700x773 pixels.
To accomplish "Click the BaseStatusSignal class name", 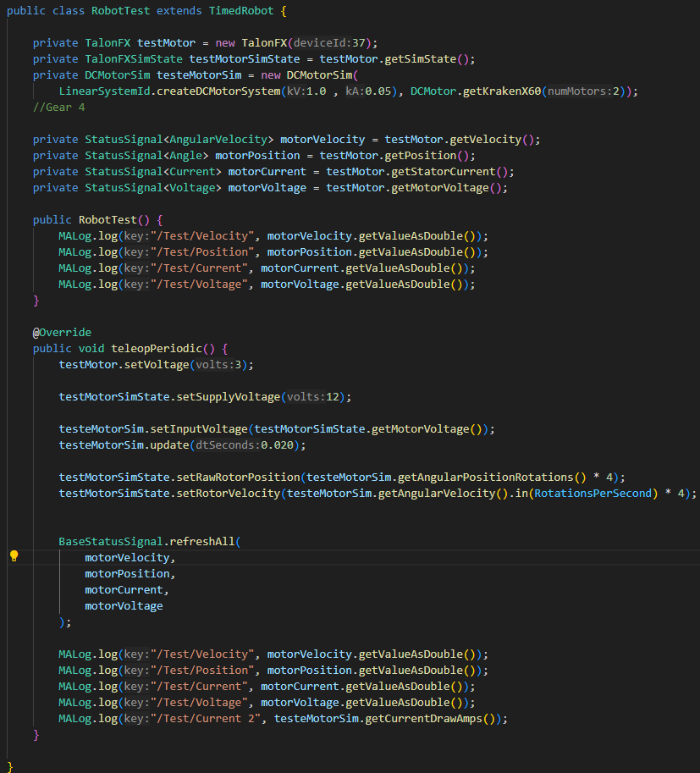I will 111,541.
